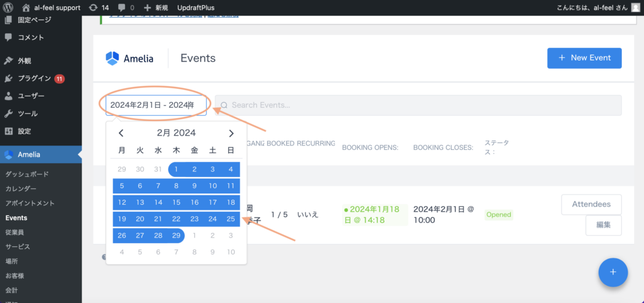Viewport: 644px width, 303px height.
Task: Go to next month in calendar
Action: point(231,133)
